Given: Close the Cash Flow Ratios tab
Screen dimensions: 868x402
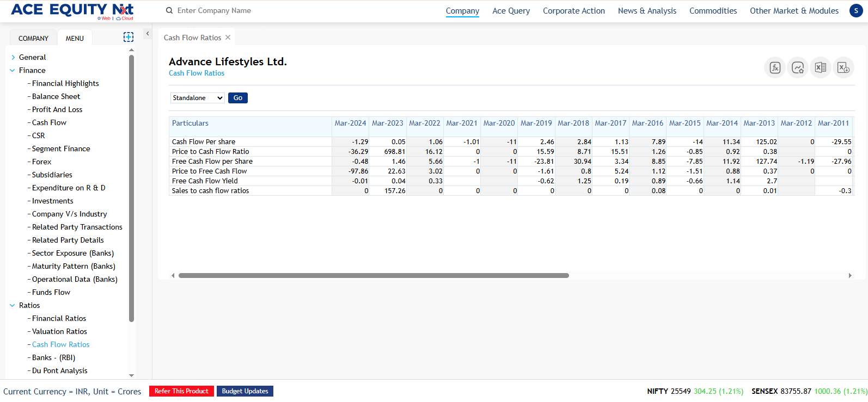Looking at the screenshot, I should [228, 38].
